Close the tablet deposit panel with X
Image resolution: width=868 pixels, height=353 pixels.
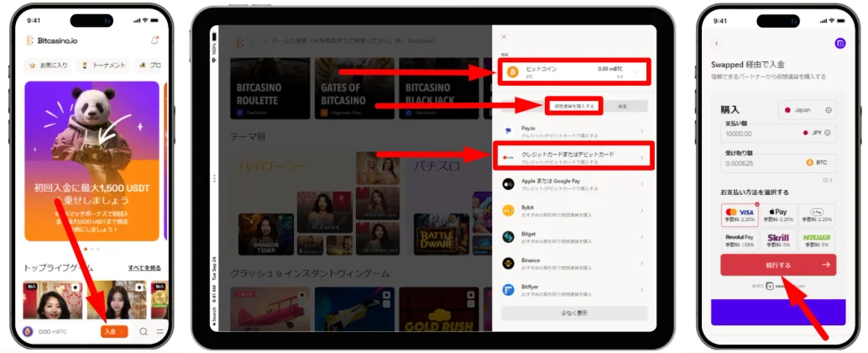tap(504, 37)
